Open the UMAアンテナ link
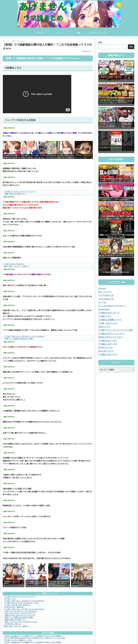Screen dimensions: 138x644 (104, 327)
